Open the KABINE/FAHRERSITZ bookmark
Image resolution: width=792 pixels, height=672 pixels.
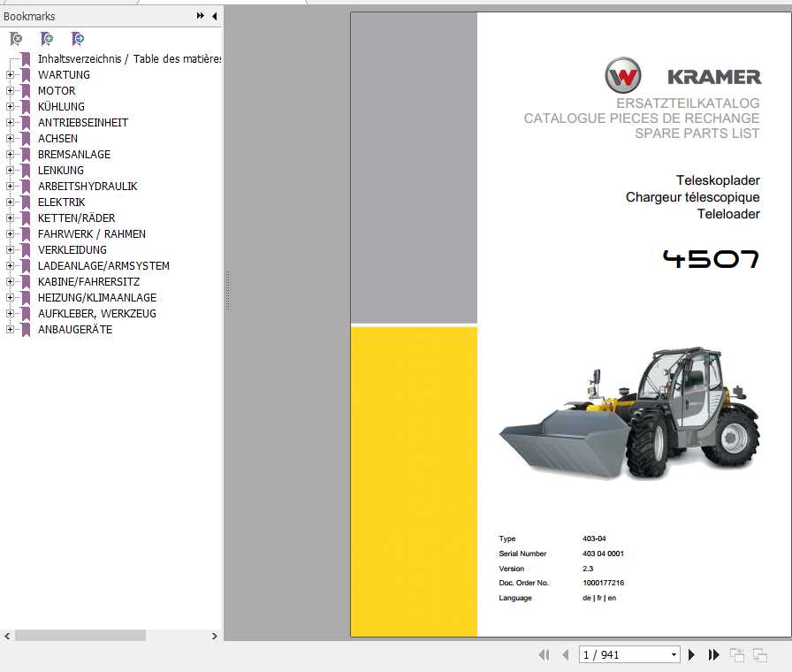89,282
